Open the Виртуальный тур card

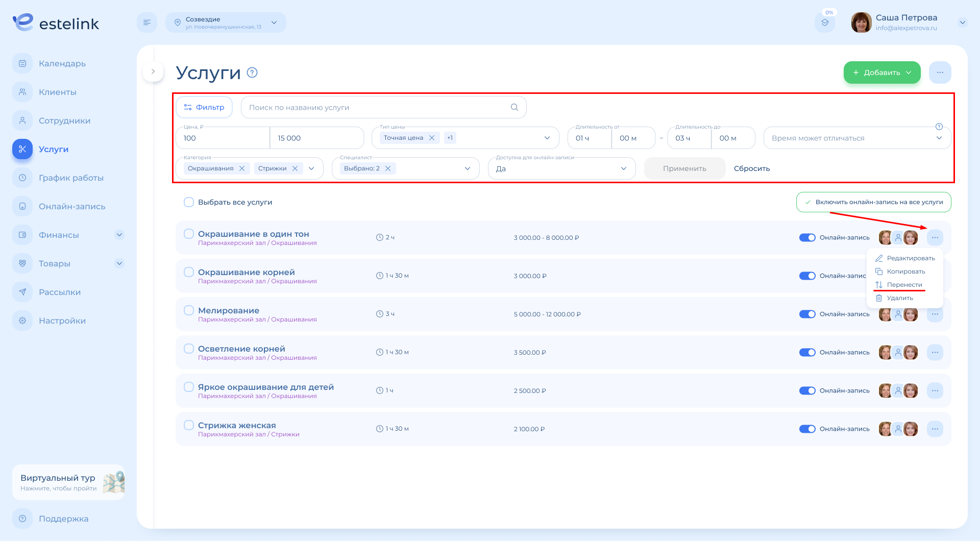click(68, 482)
